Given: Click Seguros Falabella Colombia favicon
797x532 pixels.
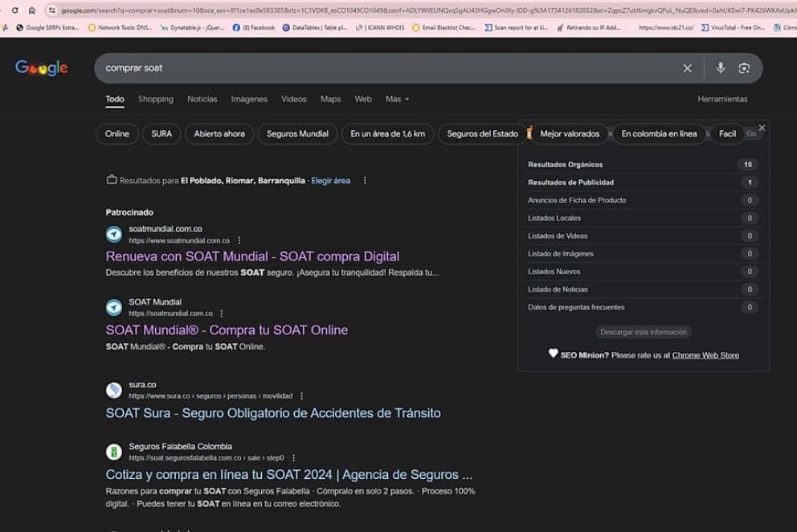Looking at the screenshot, I should 114,452.
